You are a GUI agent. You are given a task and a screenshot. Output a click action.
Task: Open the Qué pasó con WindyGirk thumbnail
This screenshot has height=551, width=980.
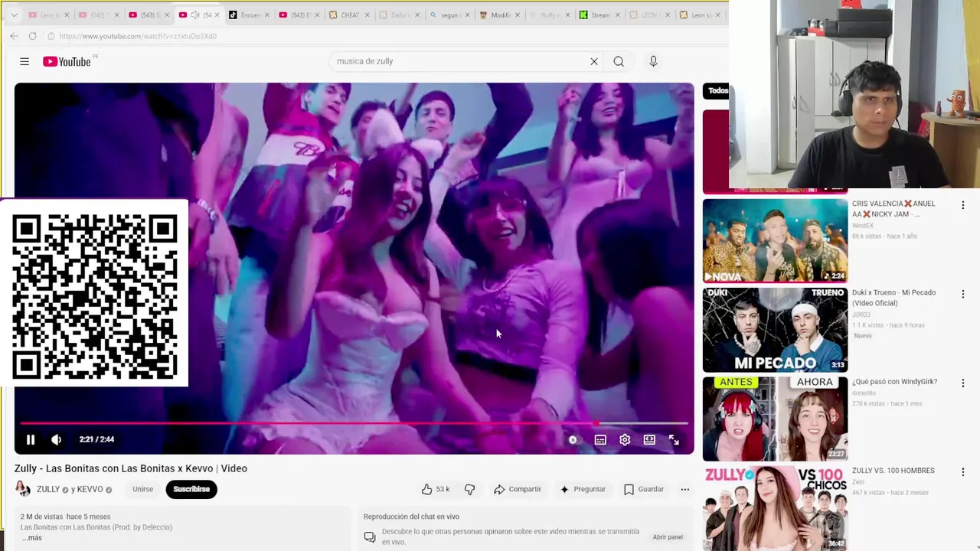(x=775, y=419)
